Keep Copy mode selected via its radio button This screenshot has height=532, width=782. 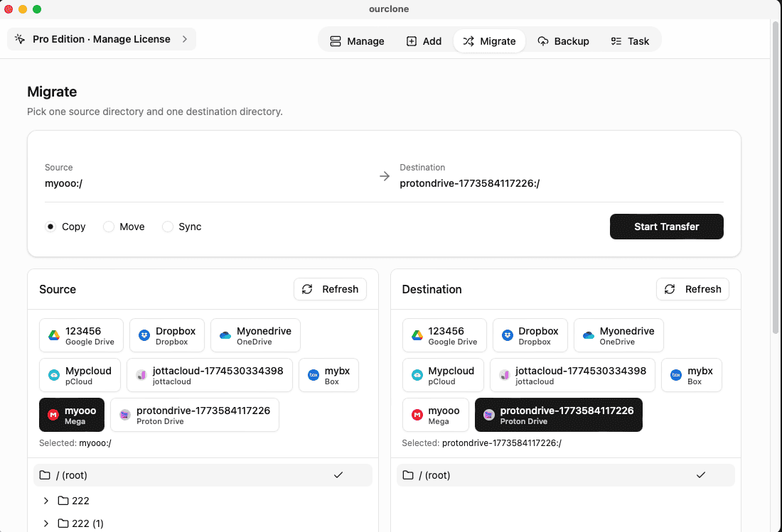(50, 227)
